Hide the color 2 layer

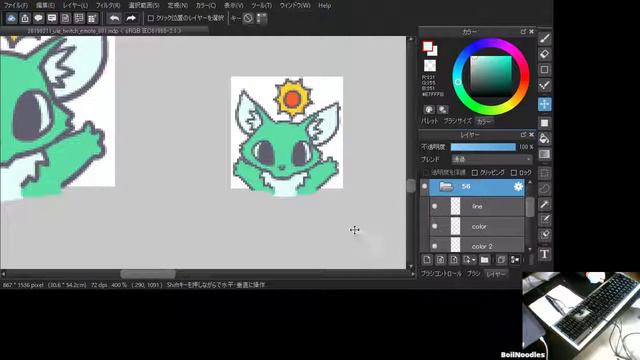[434, 246]
